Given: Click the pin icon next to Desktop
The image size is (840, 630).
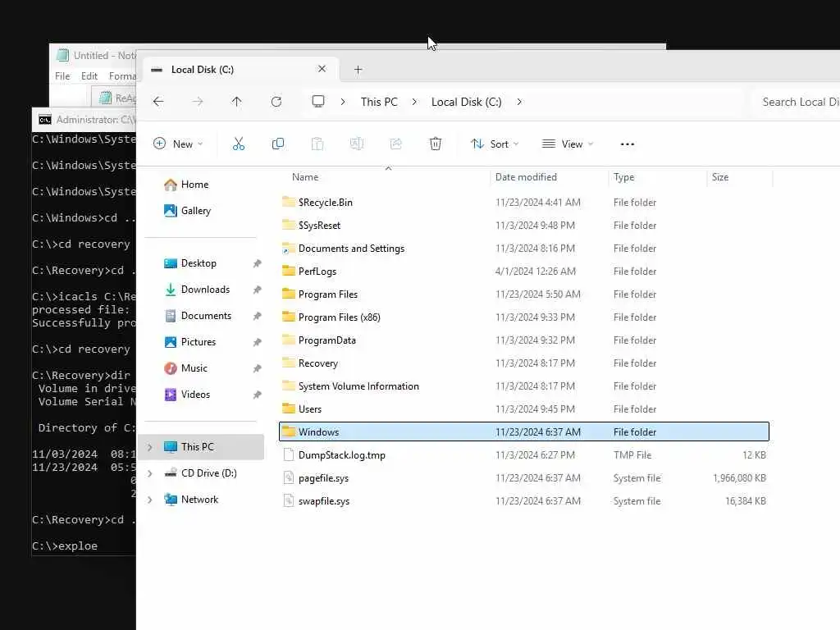Looking at the screenshot, I should coord(257,263).
